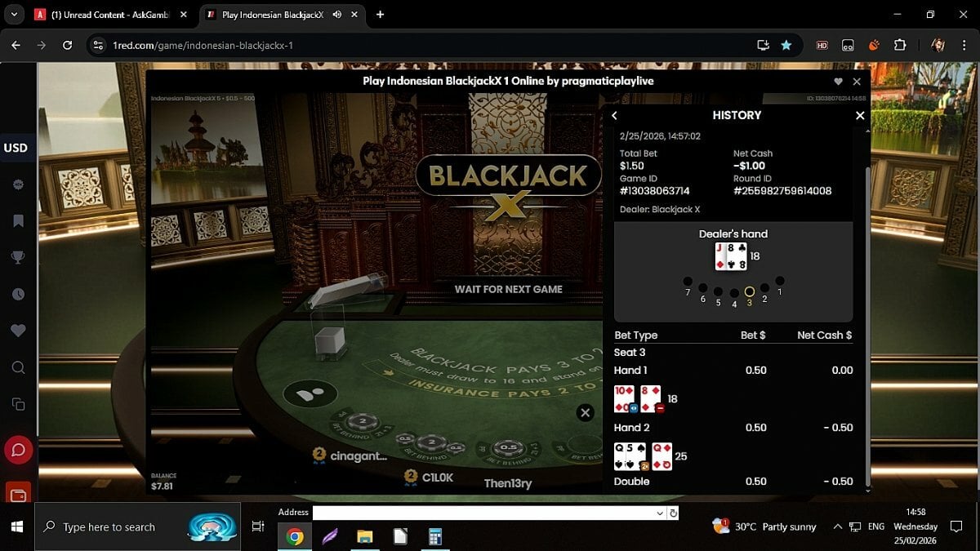Click the bookmark icon in left sidebar

click(18, 221)
